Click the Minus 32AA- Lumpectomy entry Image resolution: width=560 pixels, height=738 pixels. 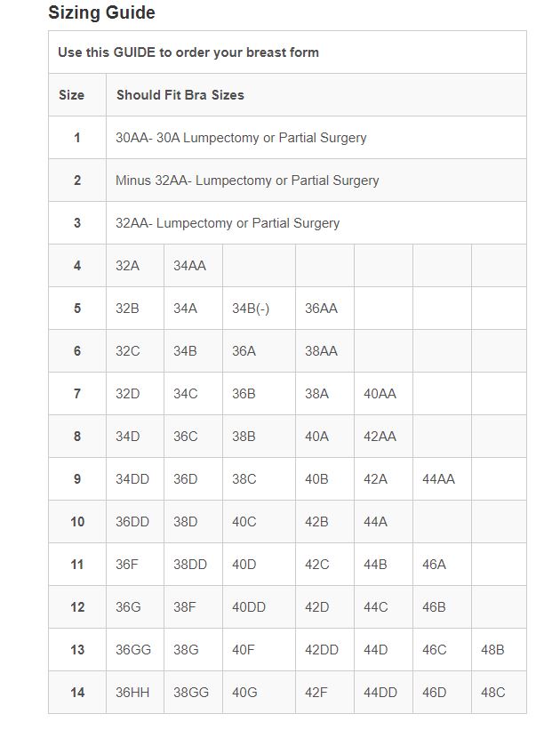tap(247, 180)
